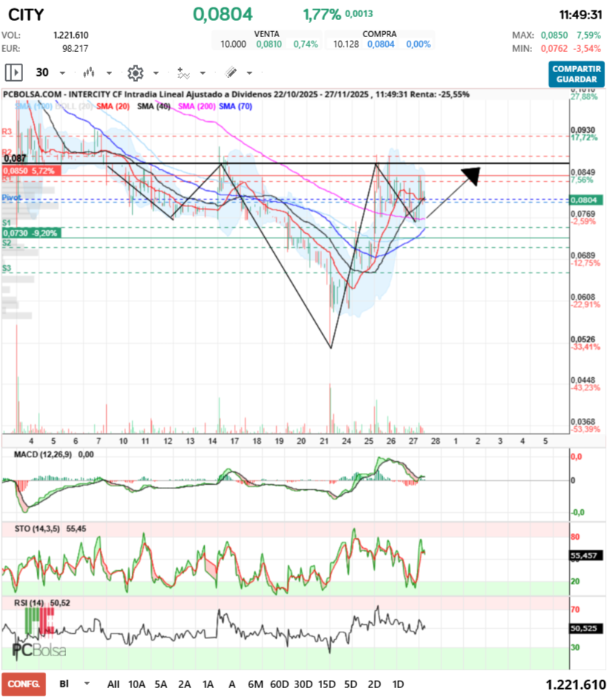Click the CITY ticker title
Screen dimensions: 616x700
point(26,15)
